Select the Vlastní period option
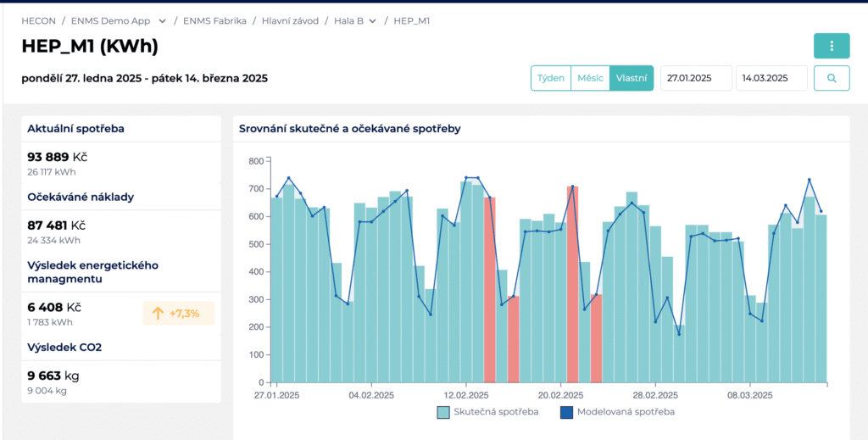Image resolution: width=868 pixels, height=440 pixels. 631,78
